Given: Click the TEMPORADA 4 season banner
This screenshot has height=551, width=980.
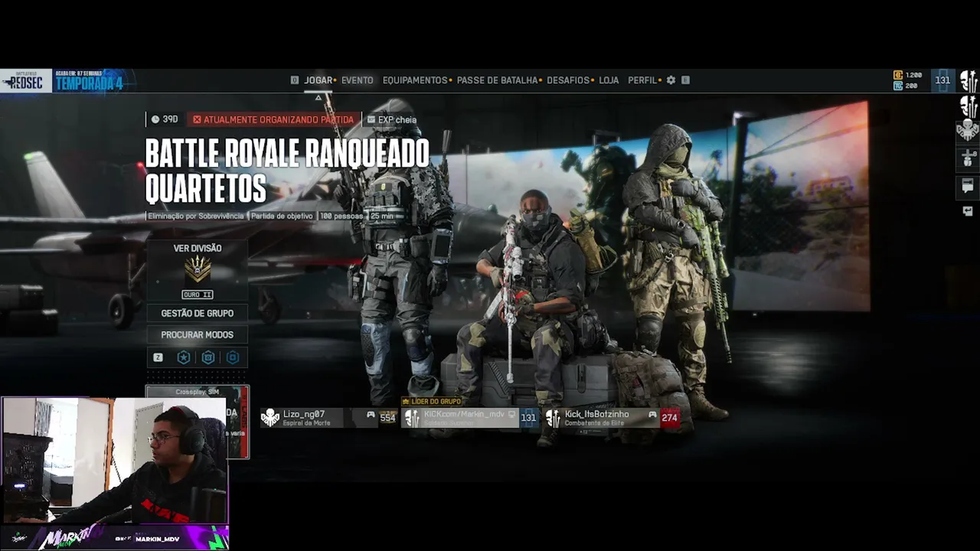Looking at the screenshot, I should [90, 83].
